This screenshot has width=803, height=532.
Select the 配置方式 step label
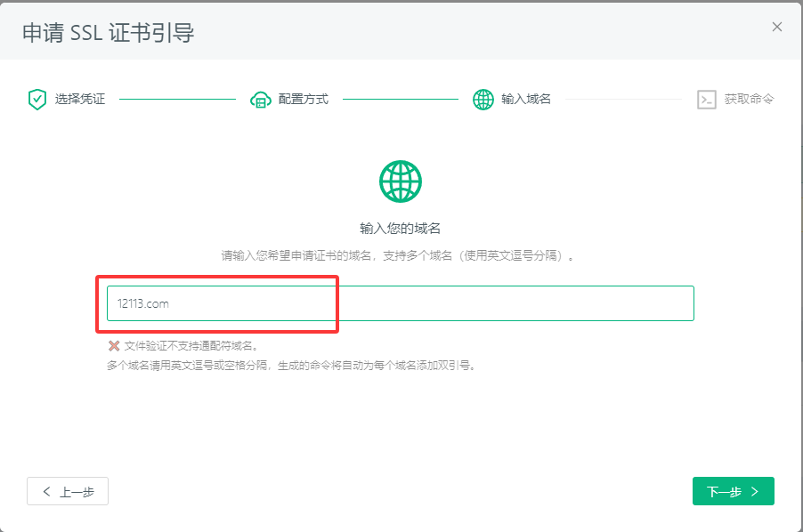pyautogui.click(x=304, y=99)
